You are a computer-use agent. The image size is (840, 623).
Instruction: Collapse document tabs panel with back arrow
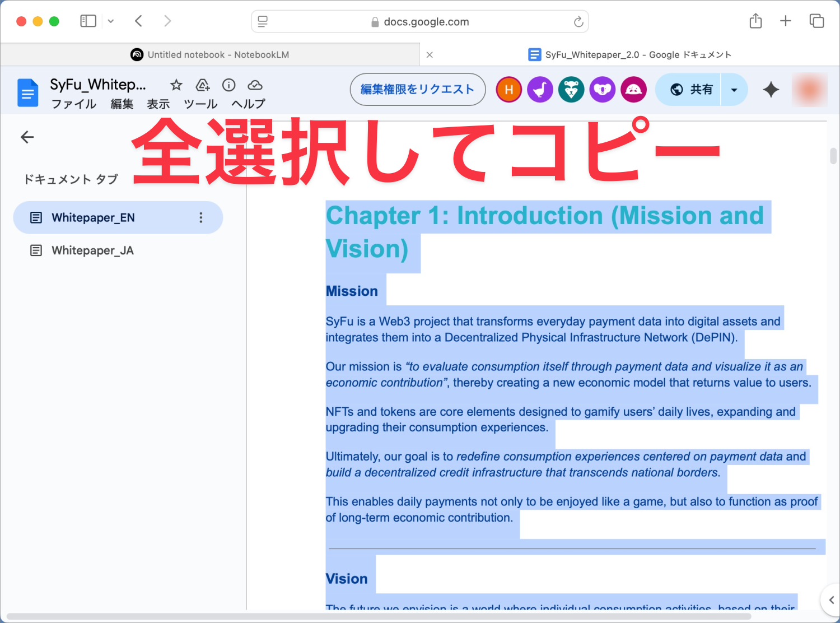click(27, 137)
